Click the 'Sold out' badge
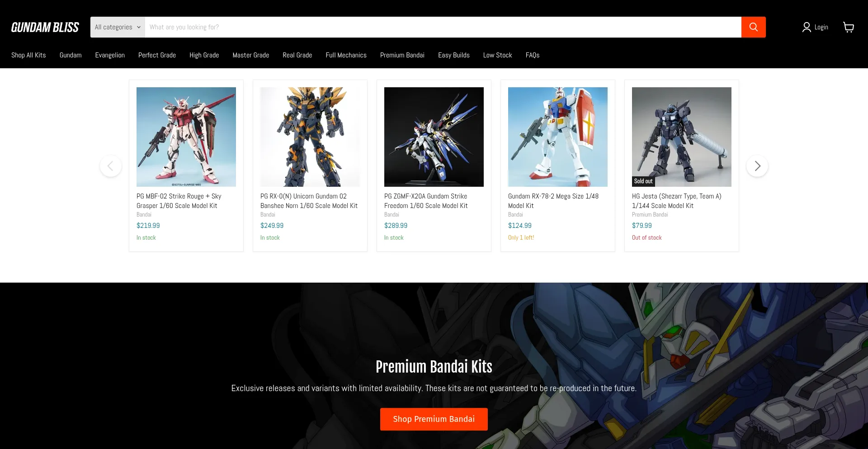 coord(643,181)
